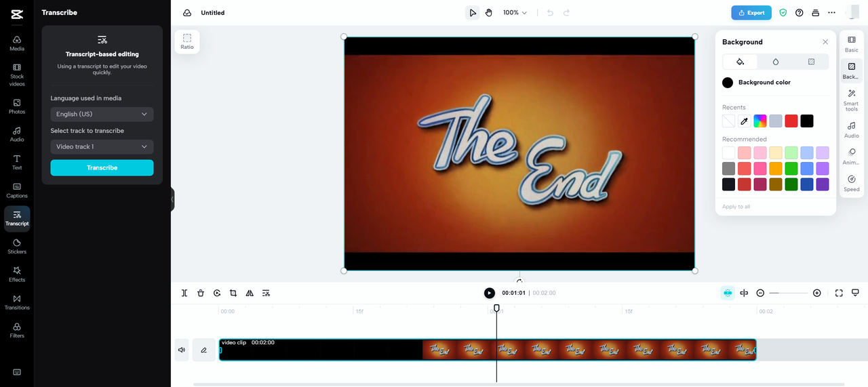Redo the last action
Screen dimensions: 868x387
coord(566,13)
